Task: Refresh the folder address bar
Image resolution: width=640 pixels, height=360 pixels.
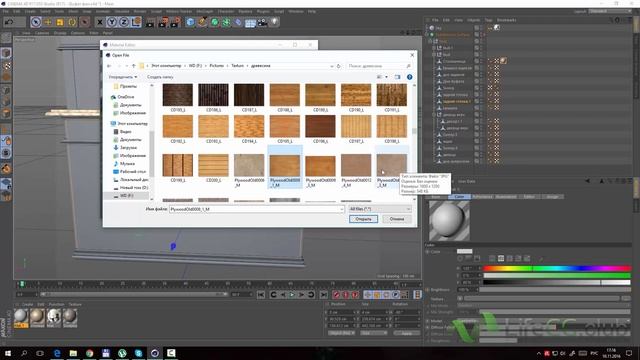Action: coord(338,66)
